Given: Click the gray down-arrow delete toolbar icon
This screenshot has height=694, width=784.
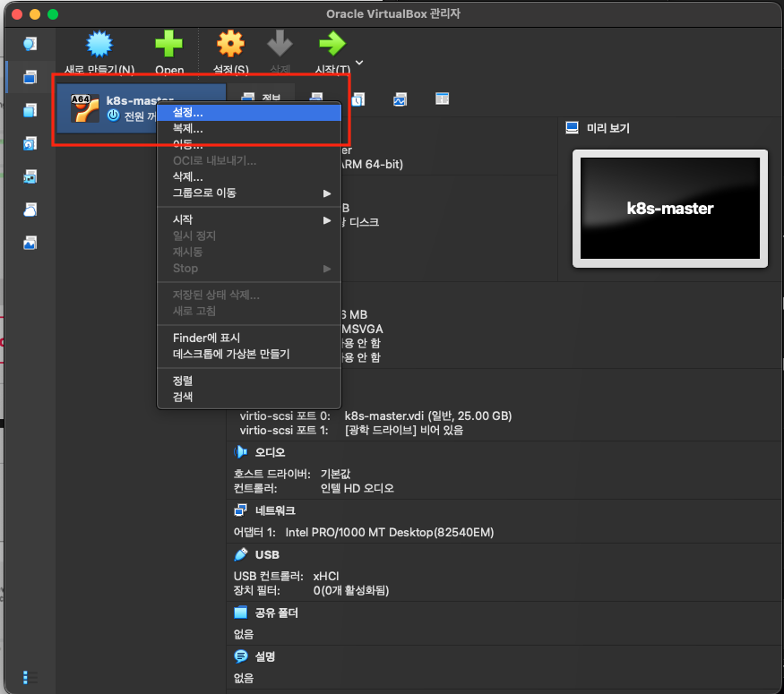Looking at the screenshot, I should [280, 44].
